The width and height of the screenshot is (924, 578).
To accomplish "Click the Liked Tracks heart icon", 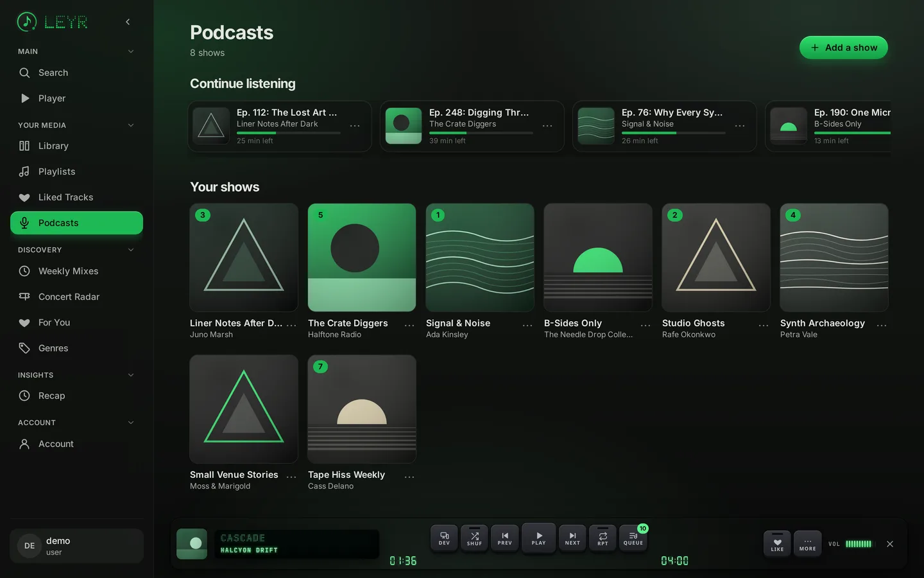I will [x=24, y=197].
